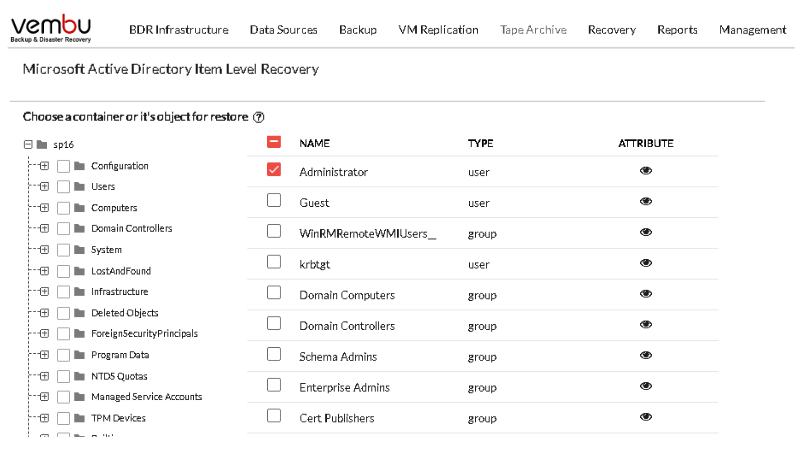This screenshot has width=800, height=450.
Task: View Schema Admins attributes eye icon
Action: pos(645,355)
